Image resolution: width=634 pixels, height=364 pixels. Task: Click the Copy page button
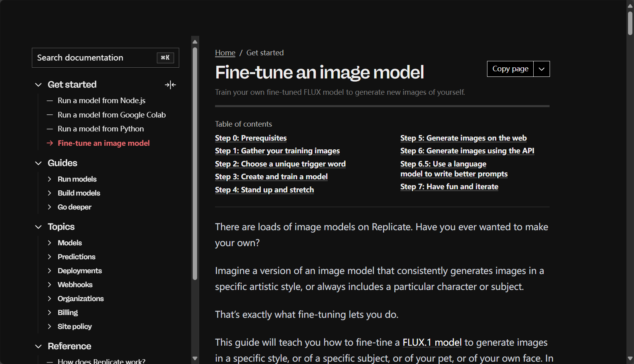coord(510,69)
